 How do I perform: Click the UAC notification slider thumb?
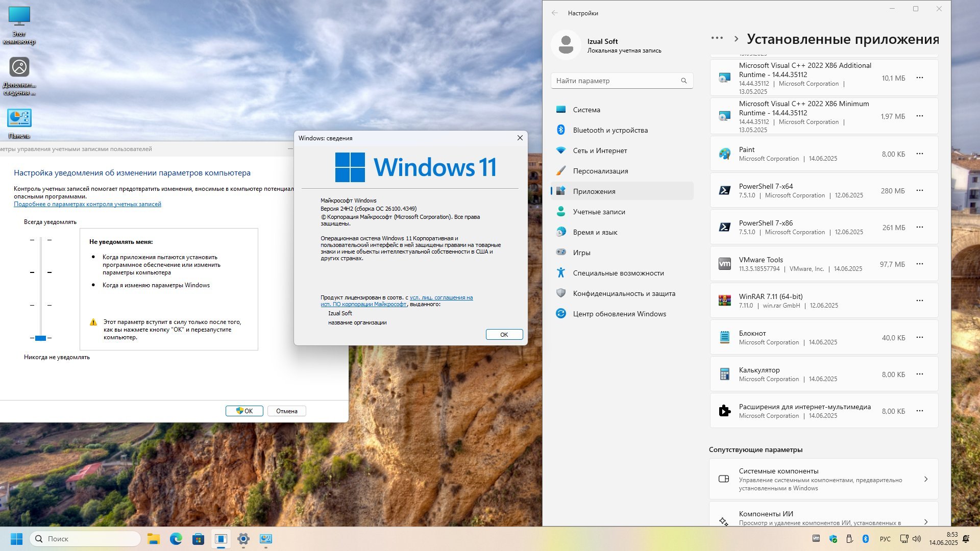(40, 338)
